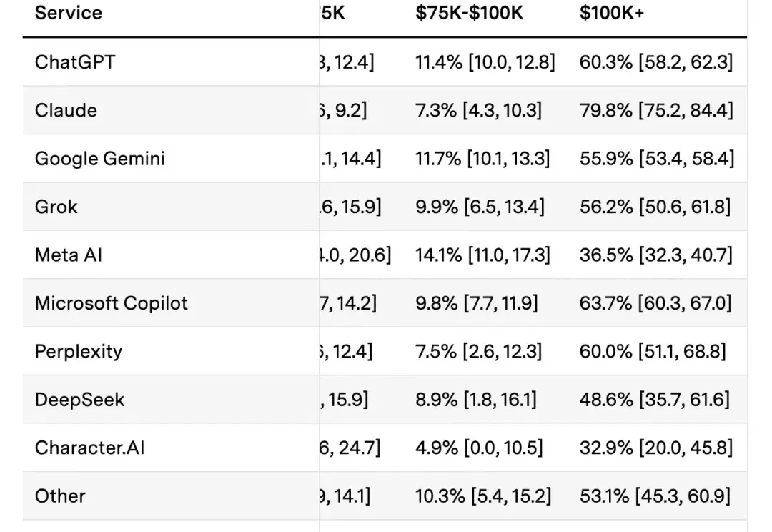Screen dimensions: 772x532
Task: Click Google Gemini's 11.7% value cell
Action: coord(482,159)
